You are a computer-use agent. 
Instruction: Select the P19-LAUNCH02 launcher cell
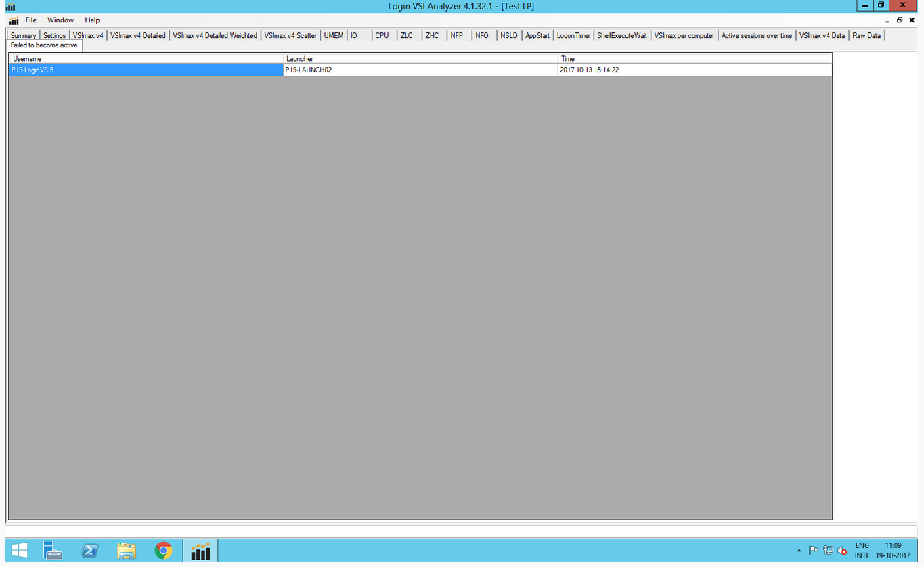pos(420,70)
